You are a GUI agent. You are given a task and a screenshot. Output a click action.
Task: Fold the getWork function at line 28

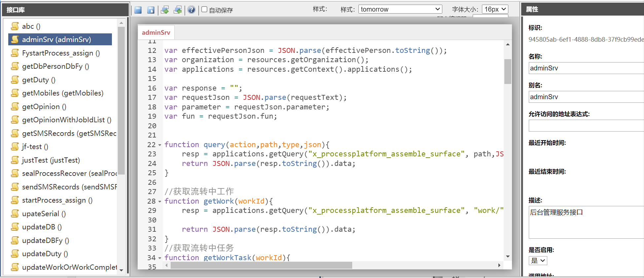pos(160,202)
